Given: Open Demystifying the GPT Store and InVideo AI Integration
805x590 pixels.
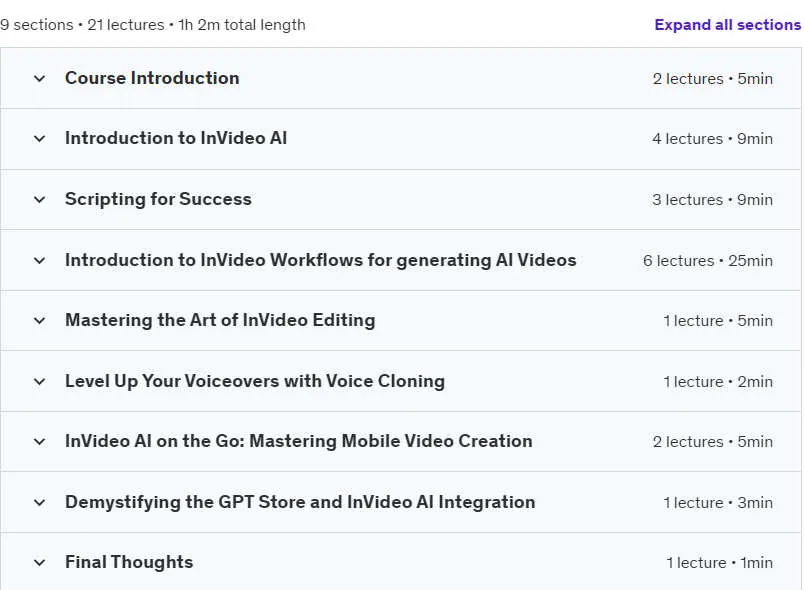Looking at the screenshot, I should [300, 502].
